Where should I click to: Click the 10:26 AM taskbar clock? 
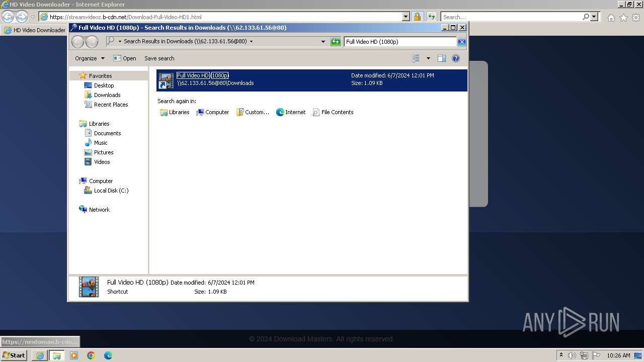click(618, 355)
